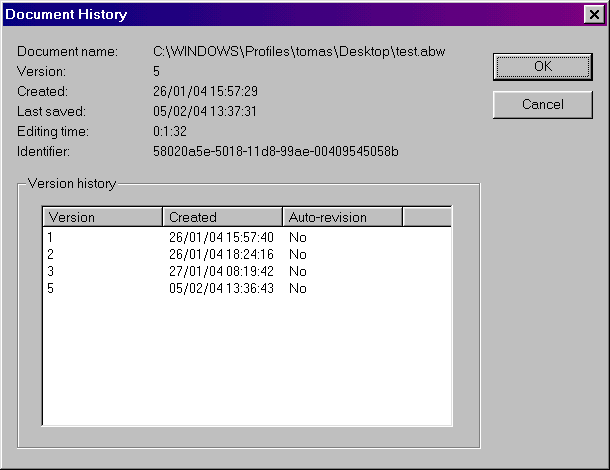Click the document identifier value

(276, 152)
